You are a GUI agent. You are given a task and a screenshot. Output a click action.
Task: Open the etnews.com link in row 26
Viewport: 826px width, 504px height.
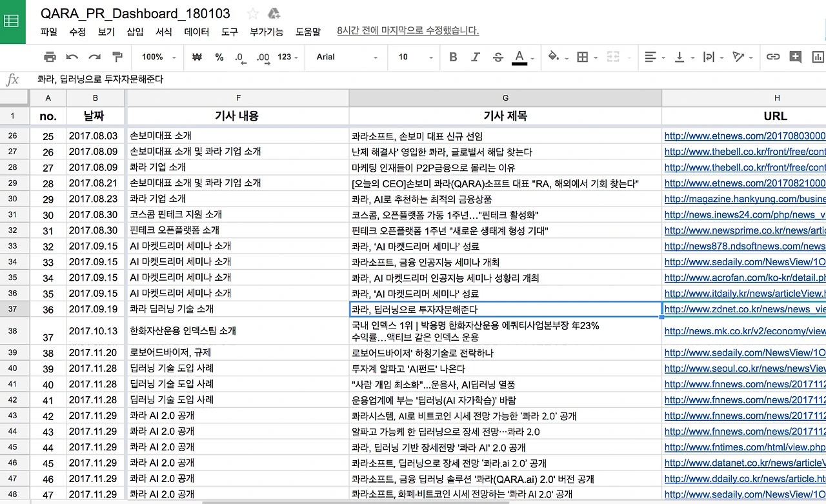(745, 136)
